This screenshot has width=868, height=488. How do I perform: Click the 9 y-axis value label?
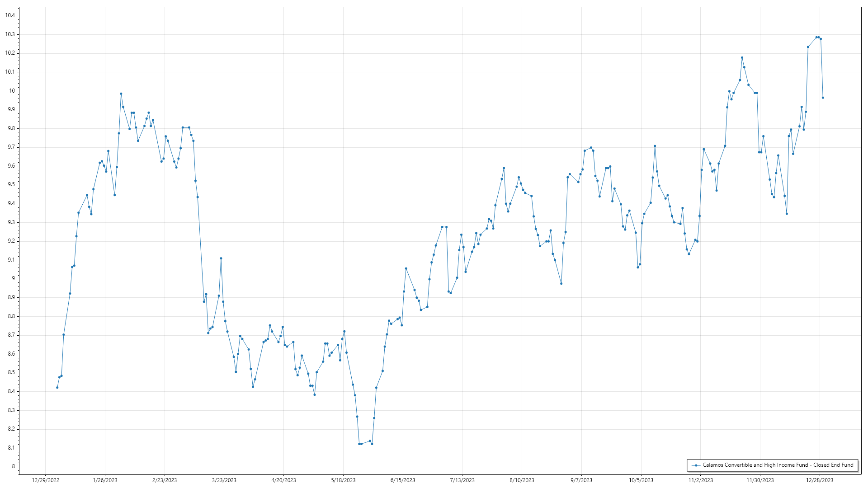point(13,279)
